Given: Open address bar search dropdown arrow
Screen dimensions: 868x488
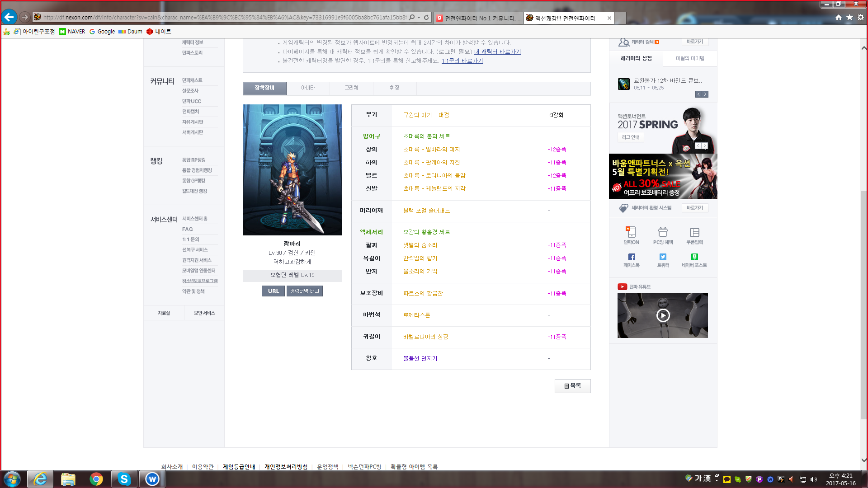Looking at the screenshot, I should (419, 18).
